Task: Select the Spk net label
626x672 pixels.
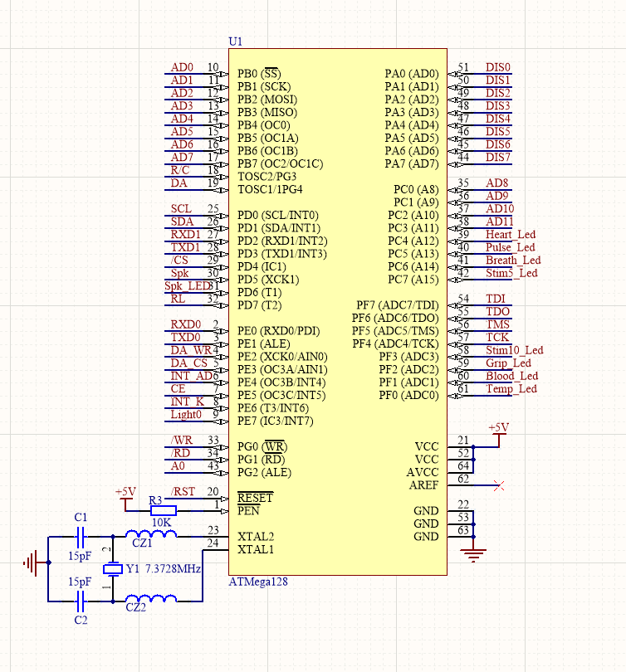Action: point(179,274)
